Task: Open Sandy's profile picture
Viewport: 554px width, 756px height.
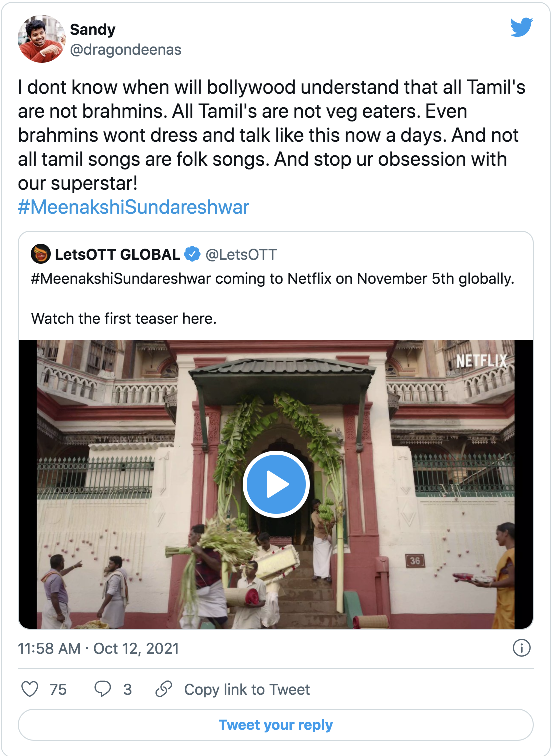Action: [41, 39]
